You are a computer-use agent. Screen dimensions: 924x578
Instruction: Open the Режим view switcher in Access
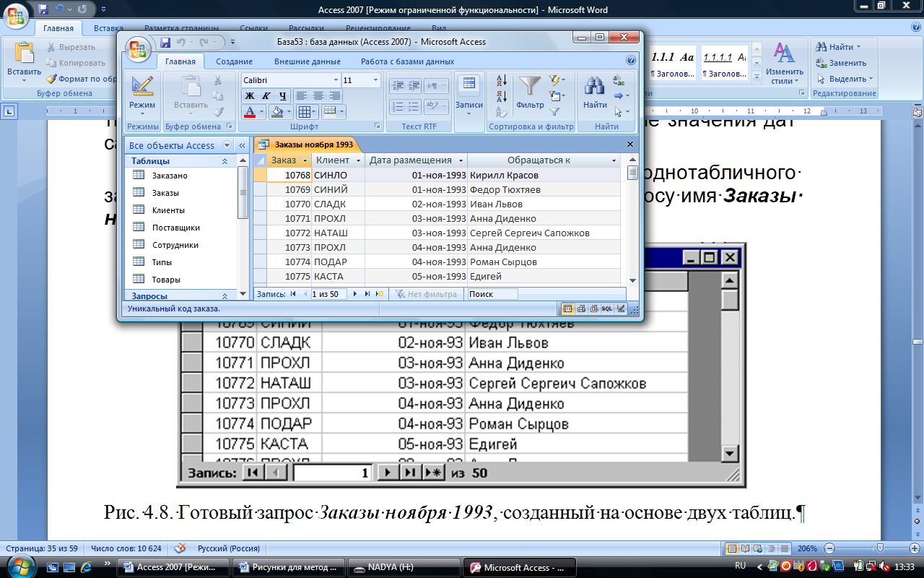pos(142,94)
